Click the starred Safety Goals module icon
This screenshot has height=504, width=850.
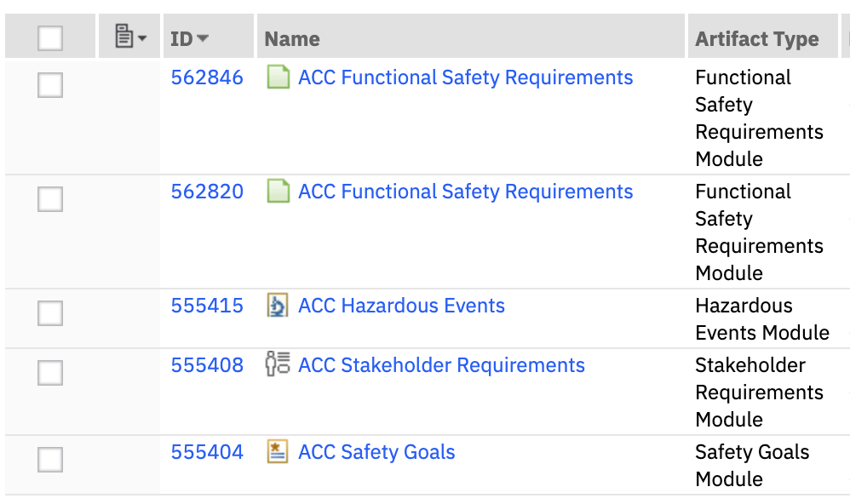279,452
